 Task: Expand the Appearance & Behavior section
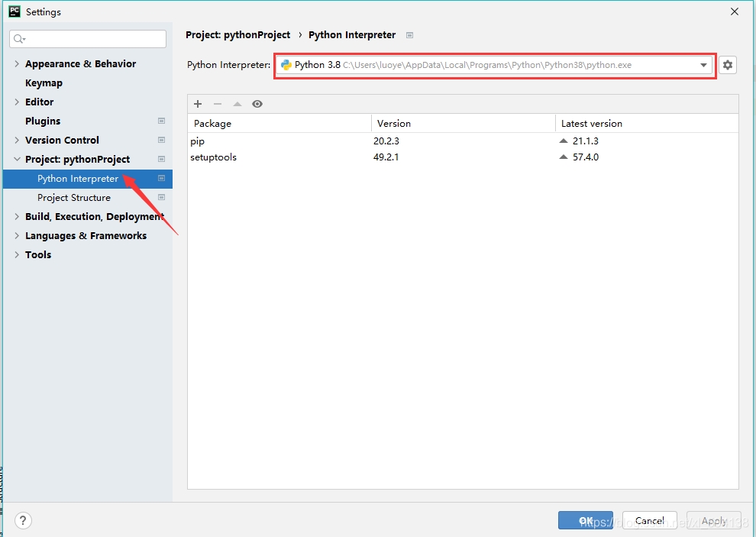tap(17, 63)
